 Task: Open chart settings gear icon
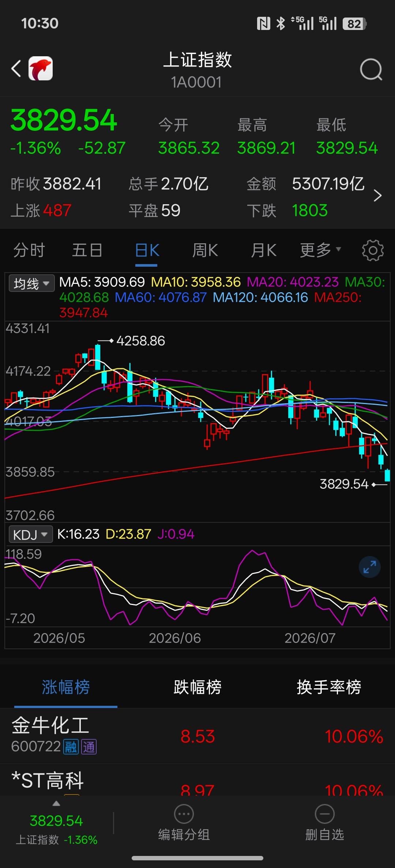373,250
